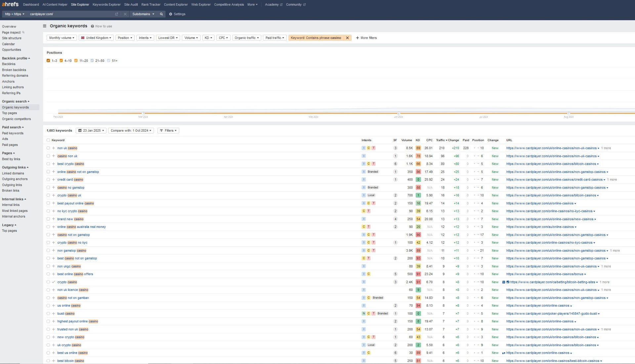
Task: Open the Subdomains mode dropdown
Action: 143,14
